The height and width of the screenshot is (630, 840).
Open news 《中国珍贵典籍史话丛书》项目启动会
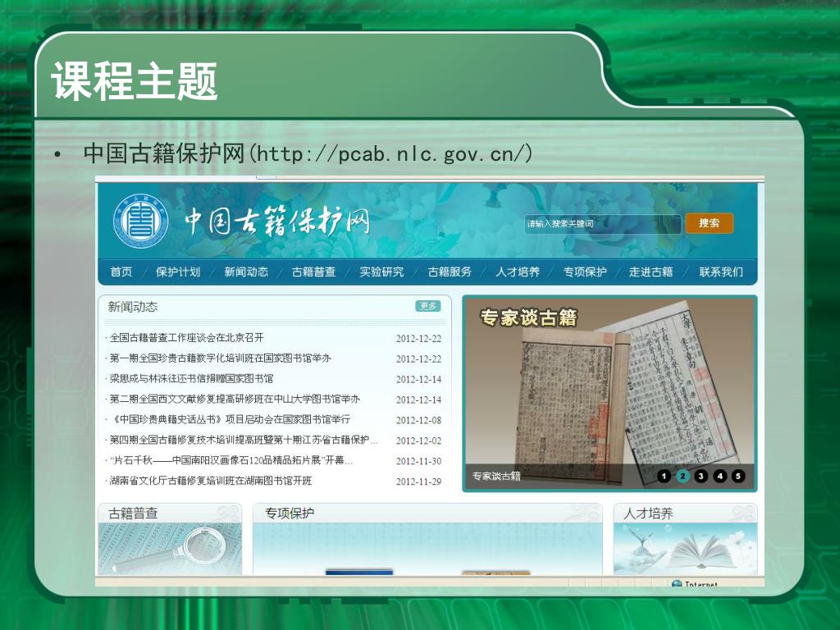230,419
